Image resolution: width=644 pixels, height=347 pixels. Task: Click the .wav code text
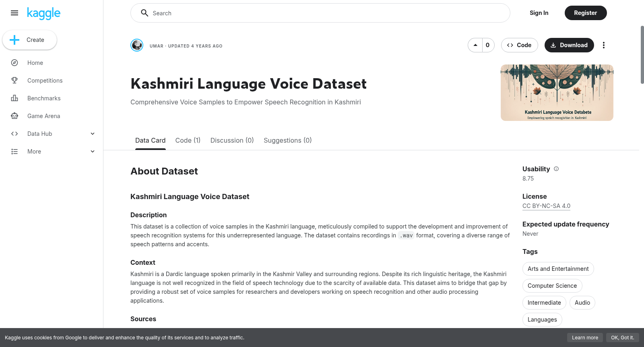406,235
